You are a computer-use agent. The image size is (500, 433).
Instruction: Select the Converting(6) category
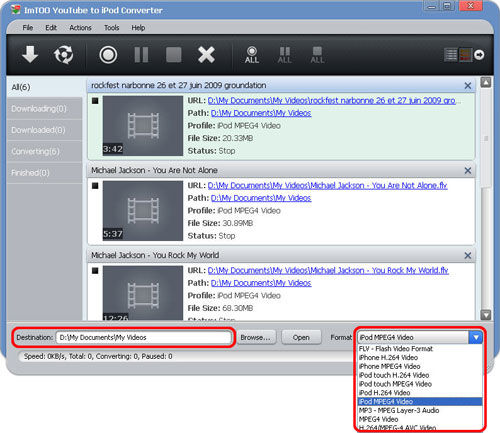pos(44,151)
